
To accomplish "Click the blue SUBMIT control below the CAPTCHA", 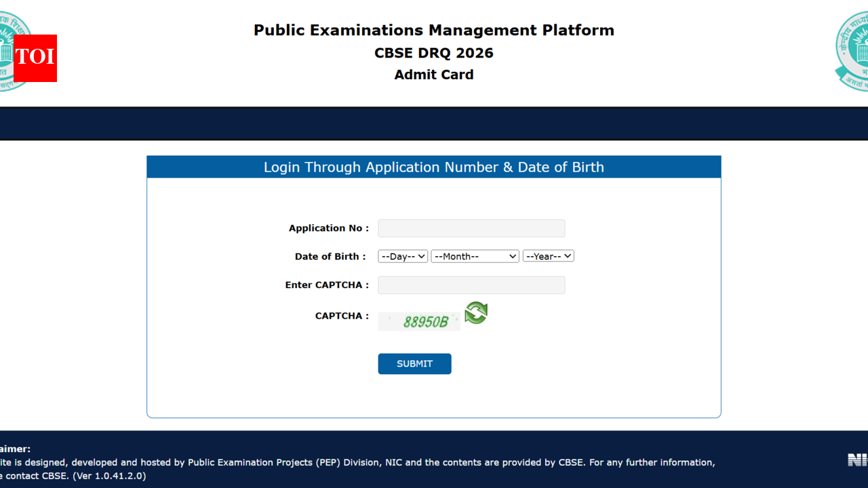I will tap(414, 363).
